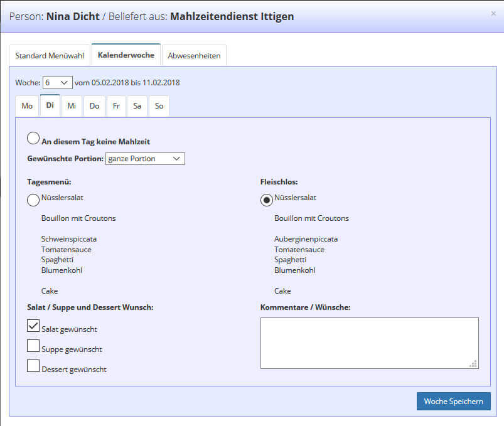
Task: Enable the Suppe gewünscht checkbox
Action: point(33,346)
